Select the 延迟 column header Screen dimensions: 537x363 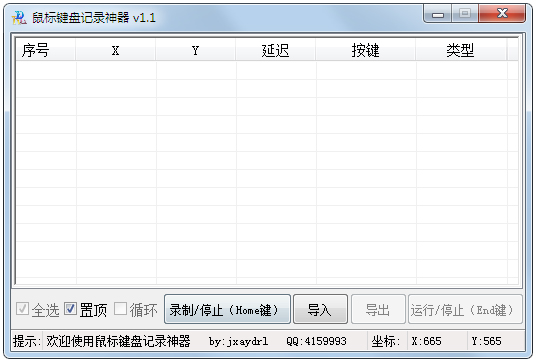[275, 50]
